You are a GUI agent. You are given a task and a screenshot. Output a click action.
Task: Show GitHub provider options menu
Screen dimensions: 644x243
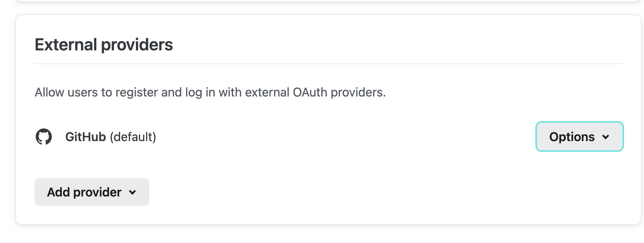(x=579, y=137)
